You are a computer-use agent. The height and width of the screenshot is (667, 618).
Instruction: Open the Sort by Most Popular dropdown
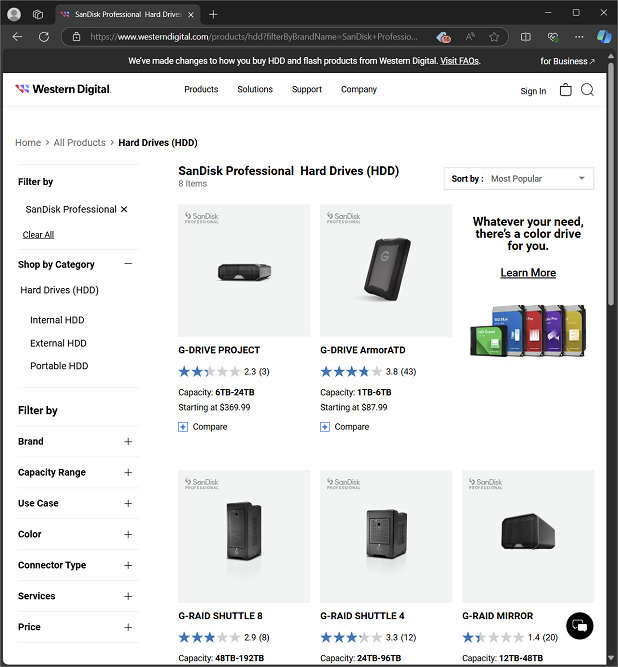[x=519, y=179]
